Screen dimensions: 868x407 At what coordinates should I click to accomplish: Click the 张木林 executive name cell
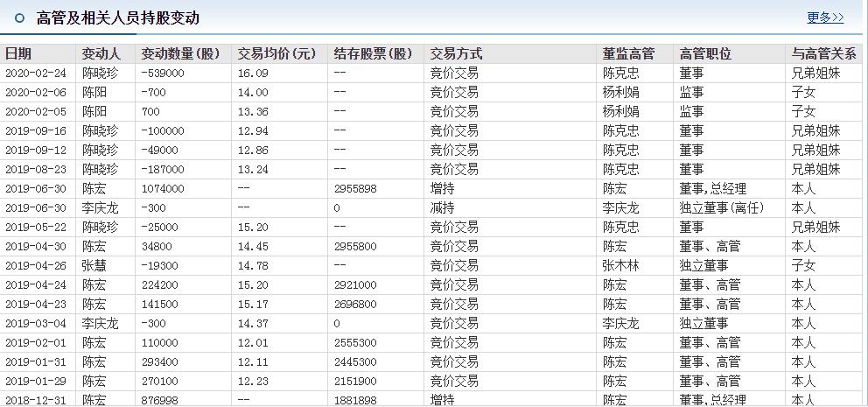pyautogui.click(x=620, y=266)
